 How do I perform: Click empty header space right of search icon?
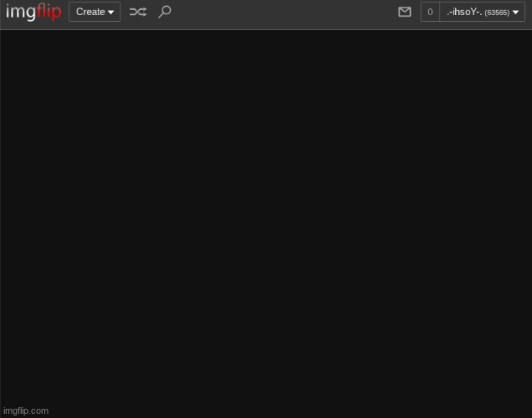point(276,12)
